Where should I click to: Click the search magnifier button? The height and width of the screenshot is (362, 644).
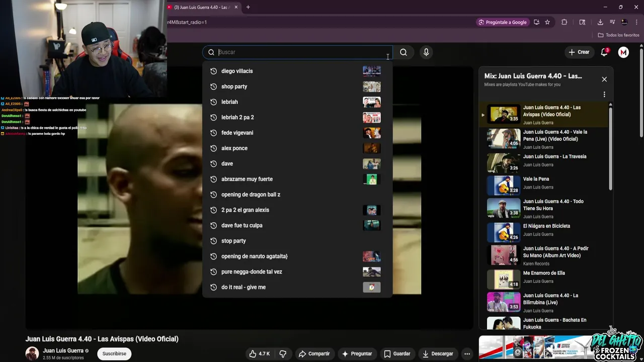[x=404, y=52]
